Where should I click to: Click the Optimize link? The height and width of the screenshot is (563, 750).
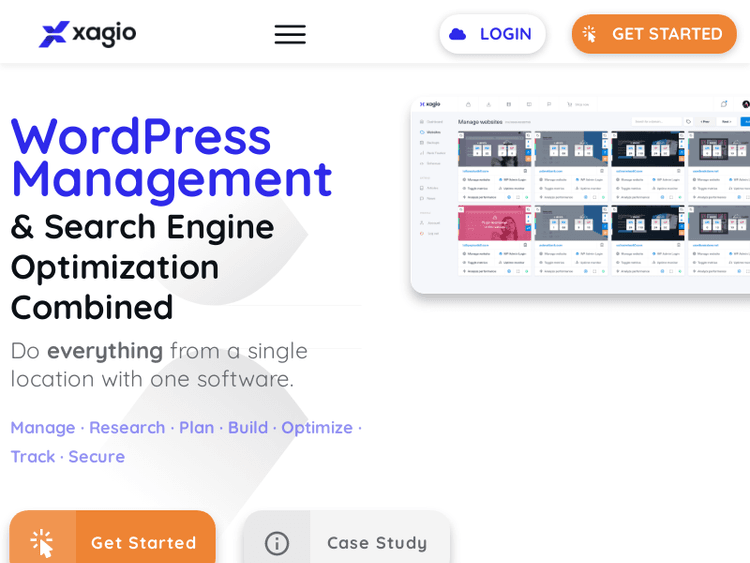tap(316, 427)
